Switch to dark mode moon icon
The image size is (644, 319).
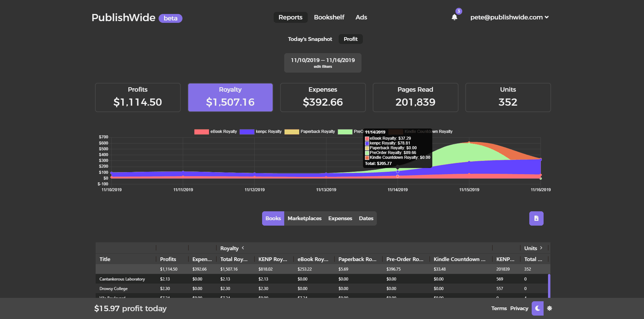[x=537, y=308]
